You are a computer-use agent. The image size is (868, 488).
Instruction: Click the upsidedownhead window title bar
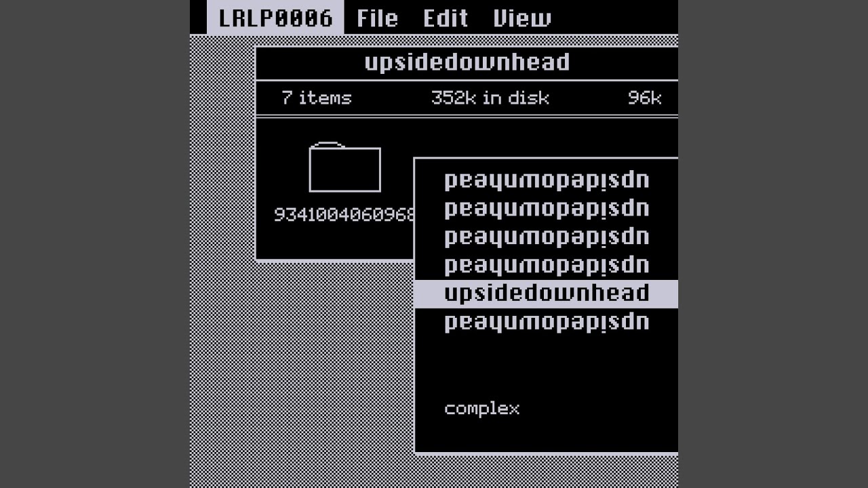pos(467,63)
